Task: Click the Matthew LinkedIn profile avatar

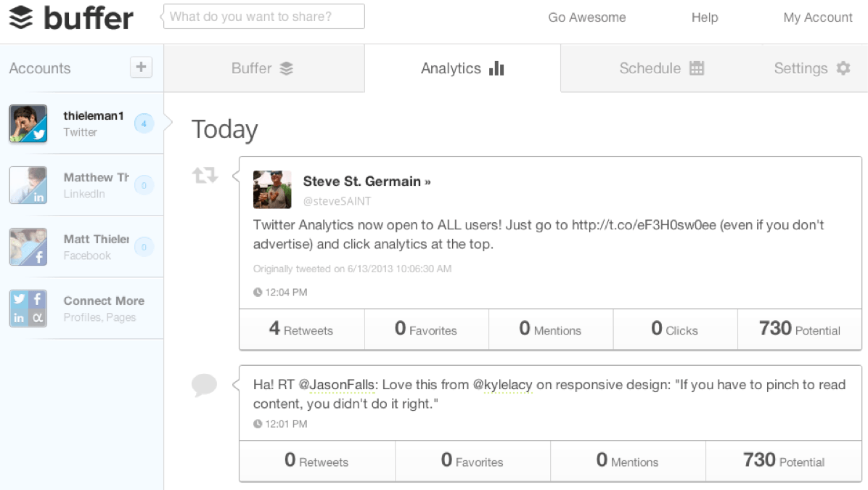Action: [x=28, y=185]
